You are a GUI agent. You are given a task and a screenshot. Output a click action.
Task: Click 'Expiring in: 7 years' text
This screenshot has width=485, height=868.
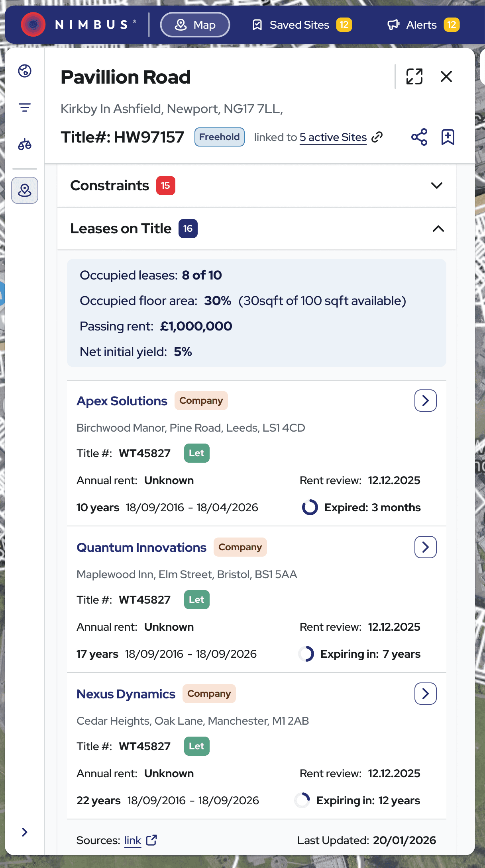pyautogui.click(x=371, y=654)
